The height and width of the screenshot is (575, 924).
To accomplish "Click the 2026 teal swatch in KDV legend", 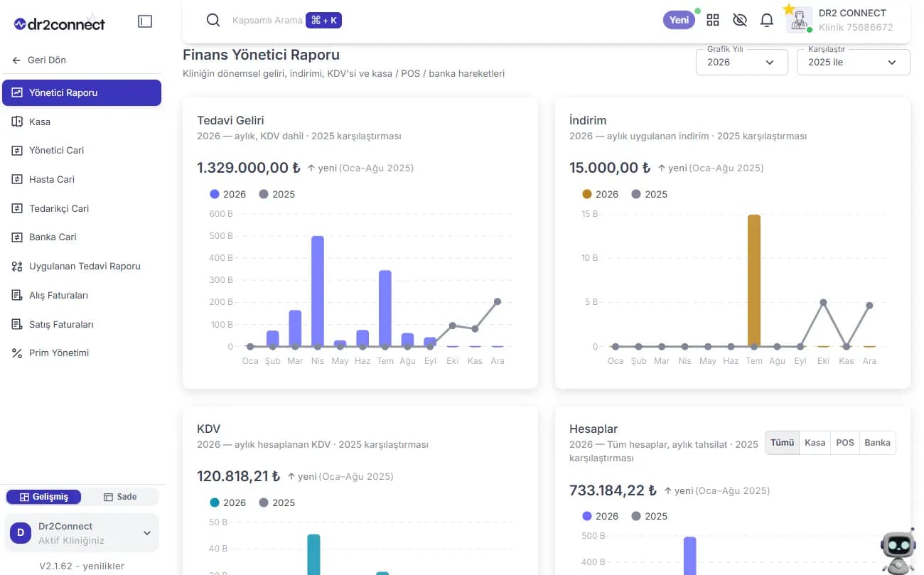I will click(215, 503).
